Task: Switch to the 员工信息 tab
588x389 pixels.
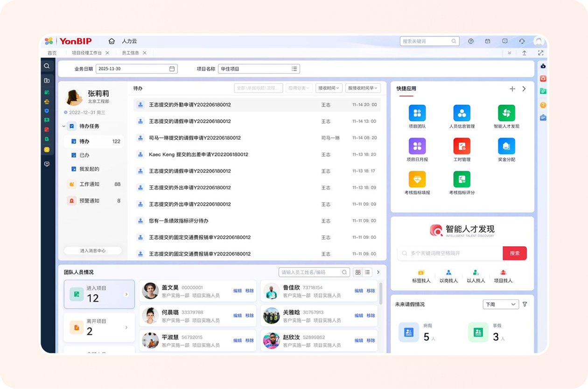Action: [130, 53]
